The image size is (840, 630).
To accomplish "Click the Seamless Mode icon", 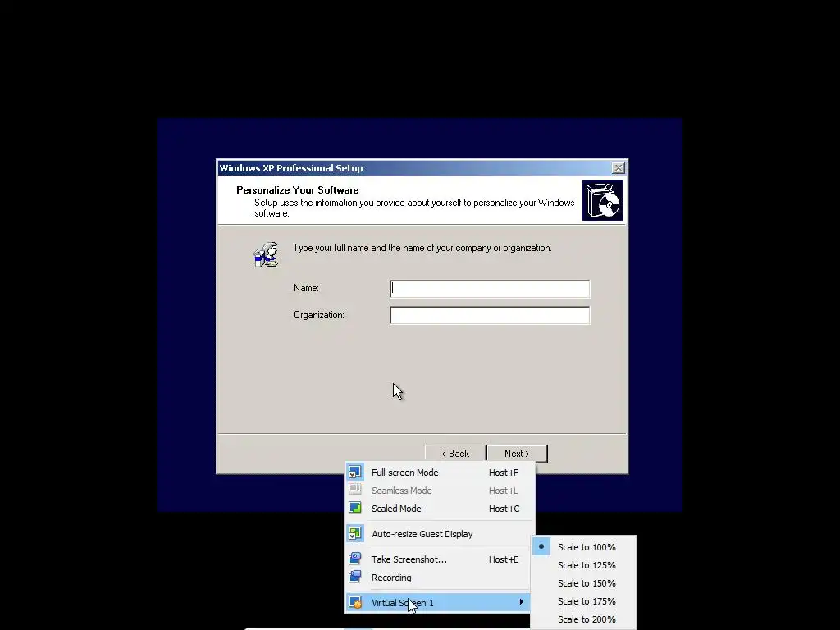I will pyautogui.click(x=354, y=490).
